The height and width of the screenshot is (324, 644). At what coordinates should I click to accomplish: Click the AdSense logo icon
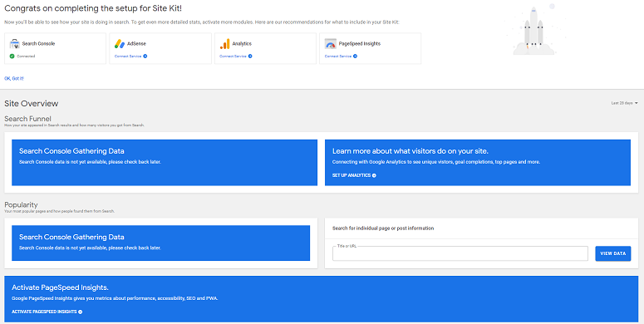(120, 43)
